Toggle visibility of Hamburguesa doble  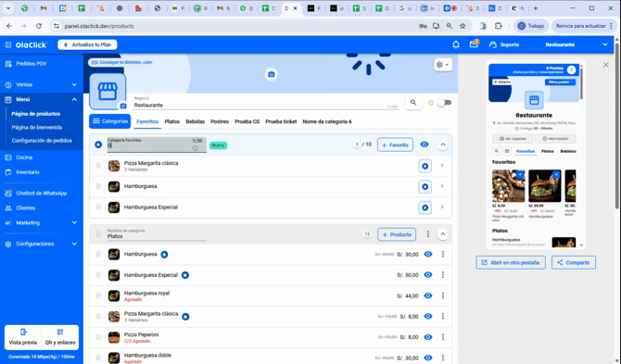point(428,358)
